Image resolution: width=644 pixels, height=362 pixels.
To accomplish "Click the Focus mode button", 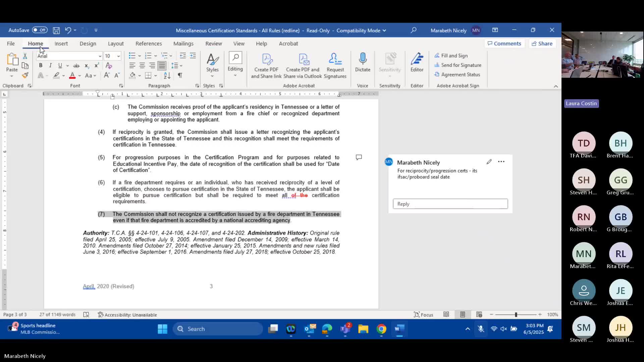I will coord(424,314).
